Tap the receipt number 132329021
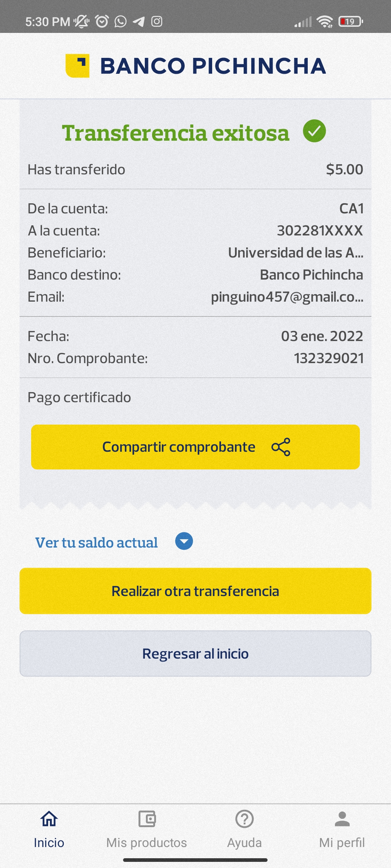 [328, 358]
